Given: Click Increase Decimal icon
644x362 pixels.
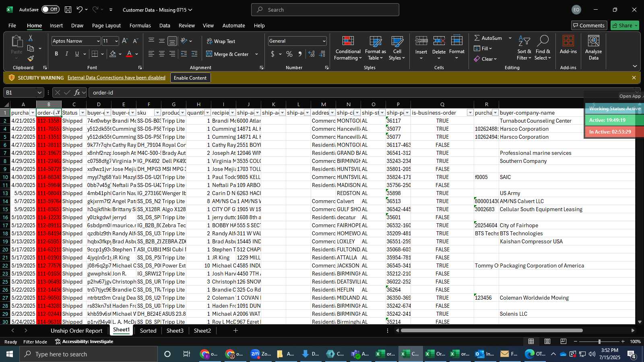Looking at the screenshot, I should coord(312,54).
